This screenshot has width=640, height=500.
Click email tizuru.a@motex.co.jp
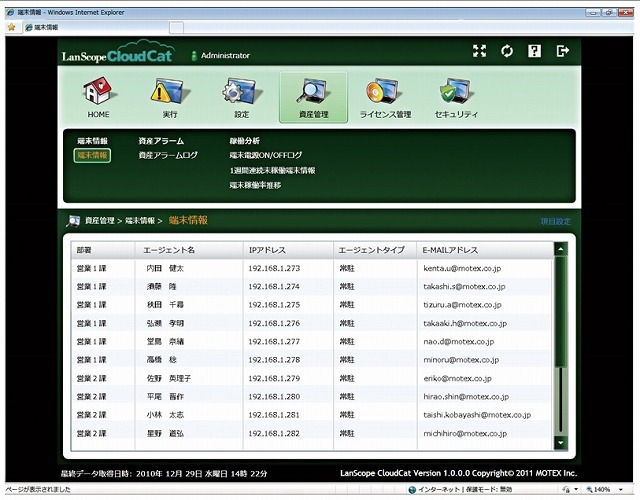(x=462, y=305)
